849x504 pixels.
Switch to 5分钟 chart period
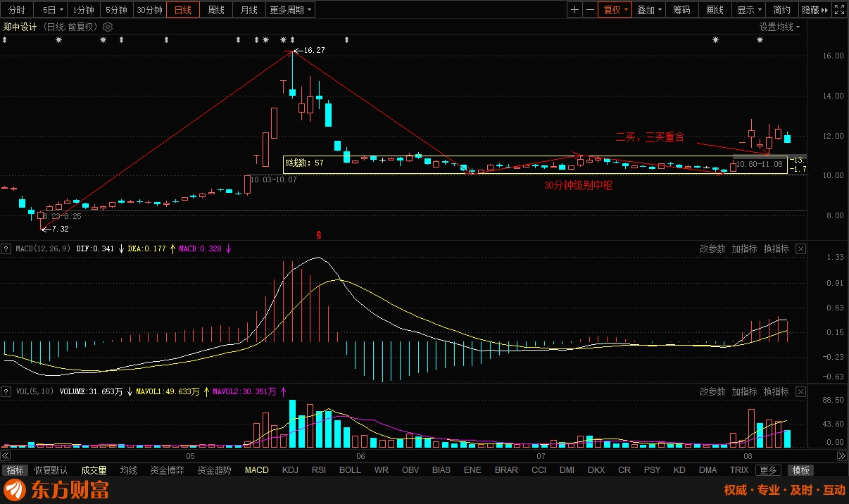[116, 10]
